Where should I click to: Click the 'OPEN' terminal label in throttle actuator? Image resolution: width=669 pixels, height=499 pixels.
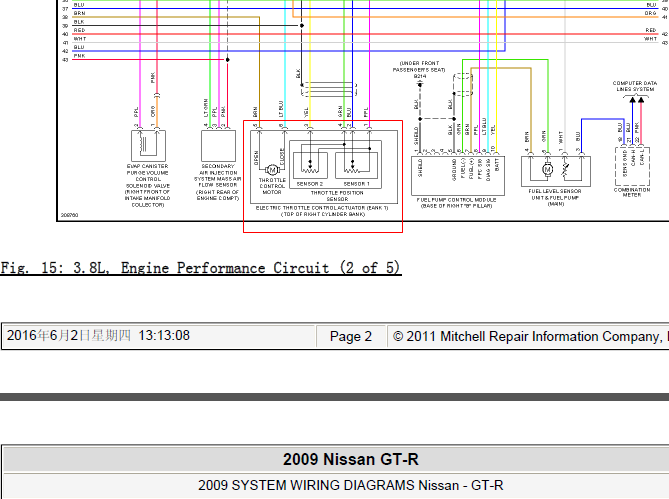256,157
